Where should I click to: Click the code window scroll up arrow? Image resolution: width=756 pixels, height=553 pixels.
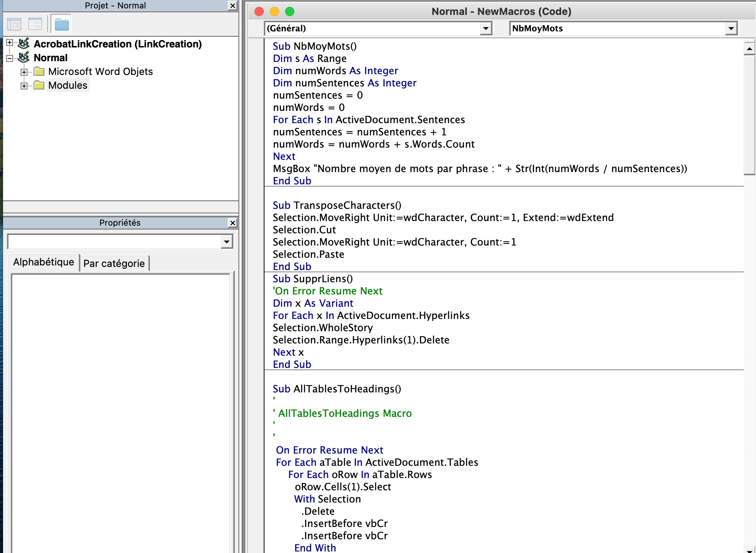pyautogui.click(x=749, y=49)
